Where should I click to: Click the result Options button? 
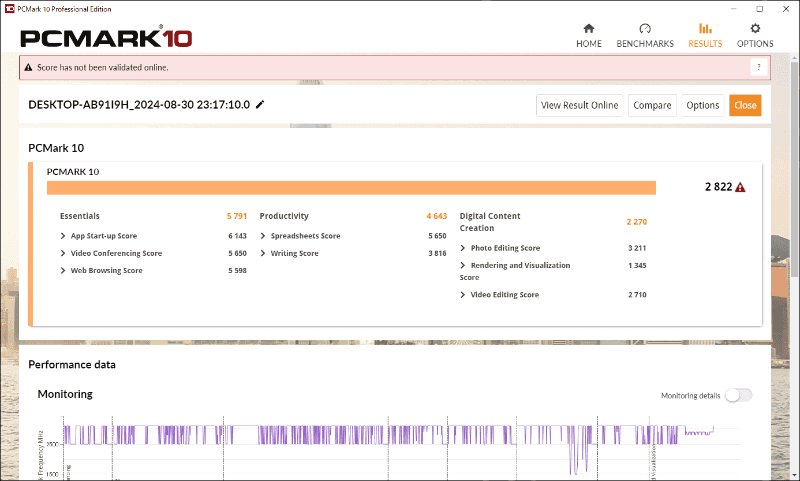[x=703, y=105]
